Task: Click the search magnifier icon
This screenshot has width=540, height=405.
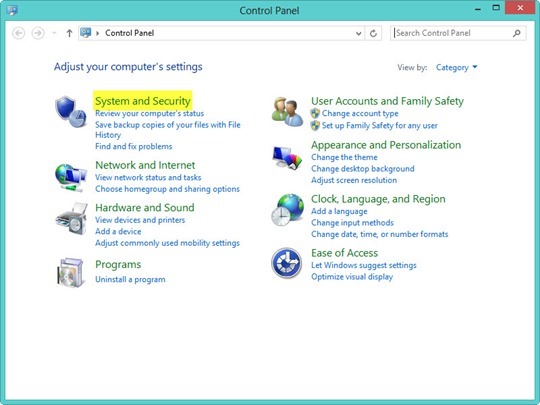Action: (x=517, y=33)
